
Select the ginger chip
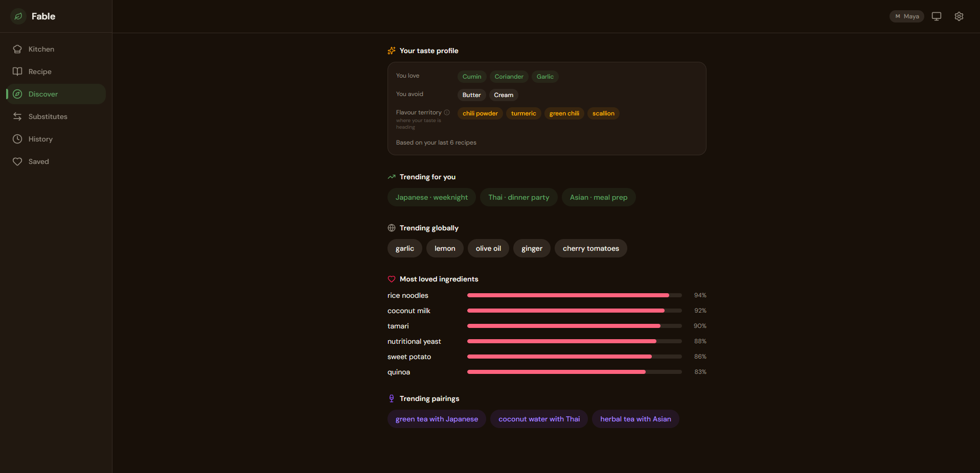532,248
